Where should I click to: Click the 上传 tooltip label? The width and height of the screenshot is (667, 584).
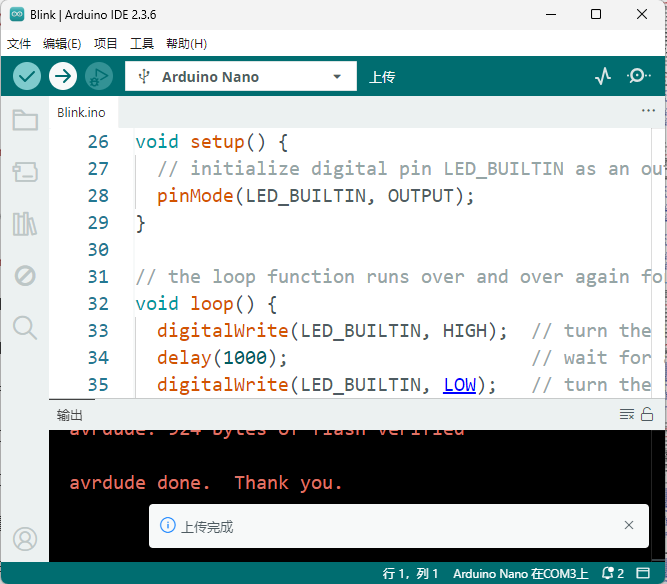tap(382, 77)
